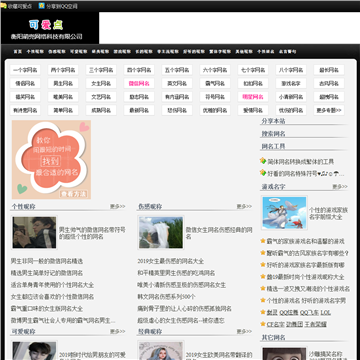Open the 个性的游戏家族名字前缀大全 article

pyautogui.click(x=328, y=213)
